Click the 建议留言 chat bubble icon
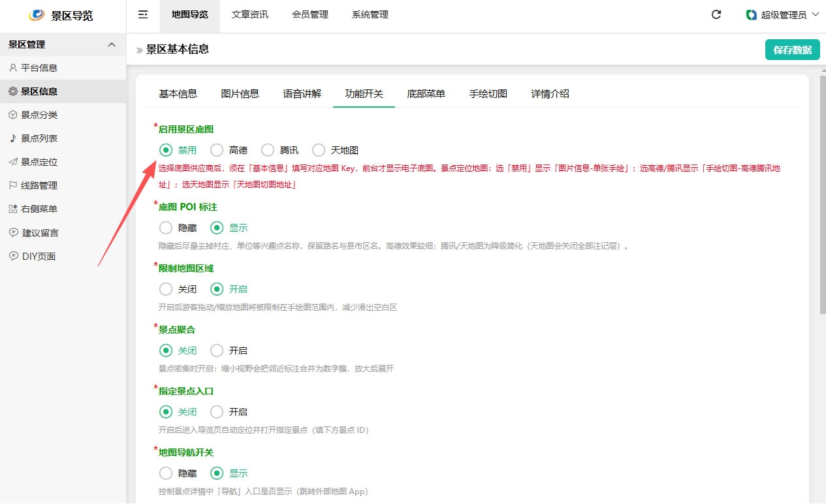 (x=13, y=232)
